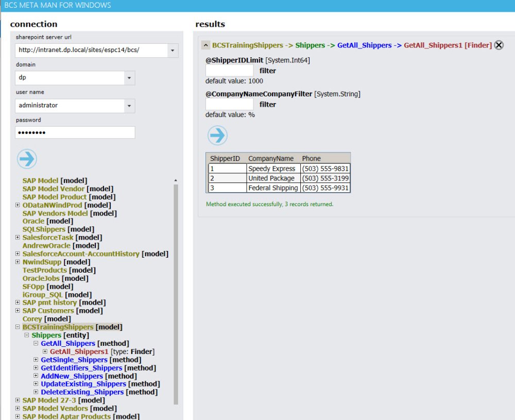The width and height of the screenshot is (515, 420).
Task: Click the @ShipperIDLimit filter input box
Action: click(229, 71)
